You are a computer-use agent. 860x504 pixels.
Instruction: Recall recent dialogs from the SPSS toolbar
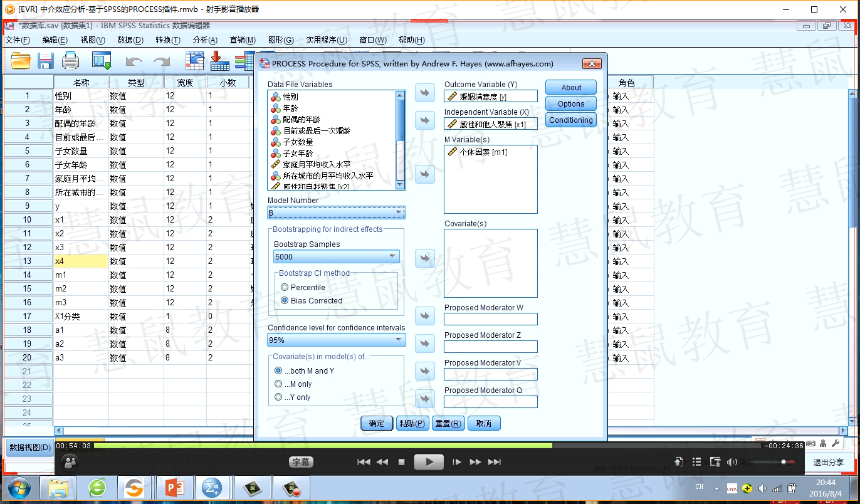[x=102, y=61]
